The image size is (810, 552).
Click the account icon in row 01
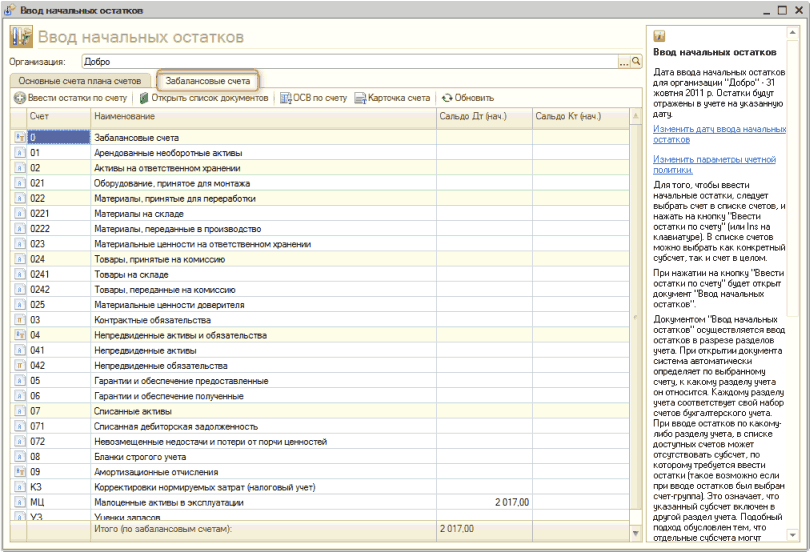pos(20,153)
